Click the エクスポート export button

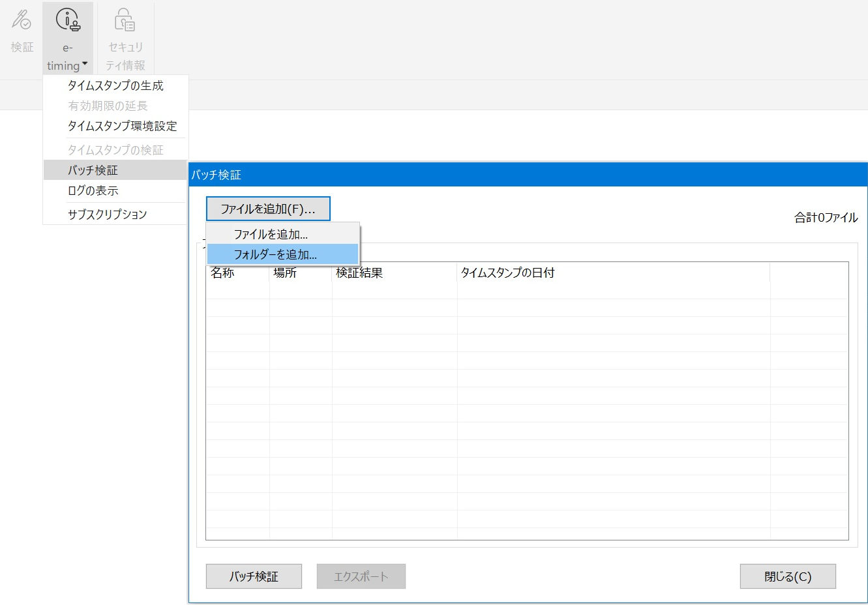pos(361,576)
